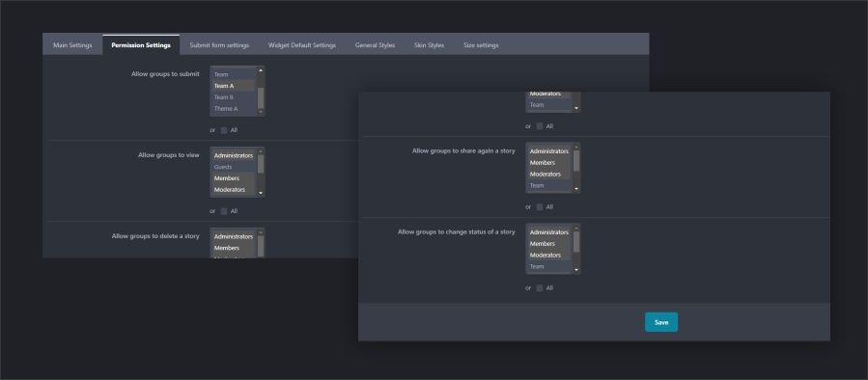
Task: Switch to the Size settings tab
Action: pos(481,45)
